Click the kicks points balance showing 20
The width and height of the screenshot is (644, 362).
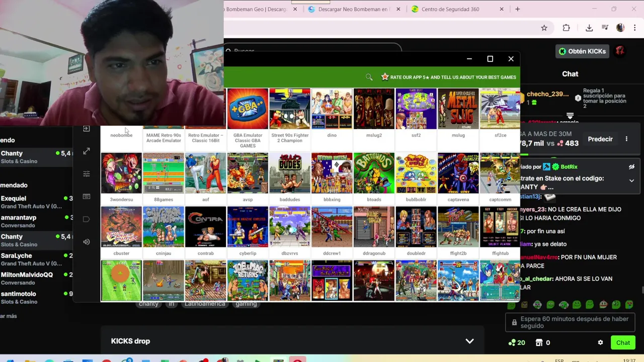(x=517, y=343)
